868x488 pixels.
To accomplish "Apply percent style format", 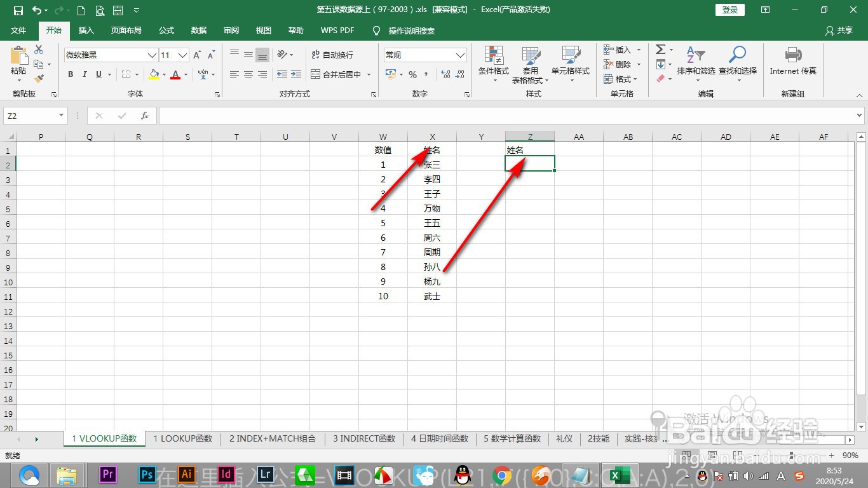I will coord(413,74).
